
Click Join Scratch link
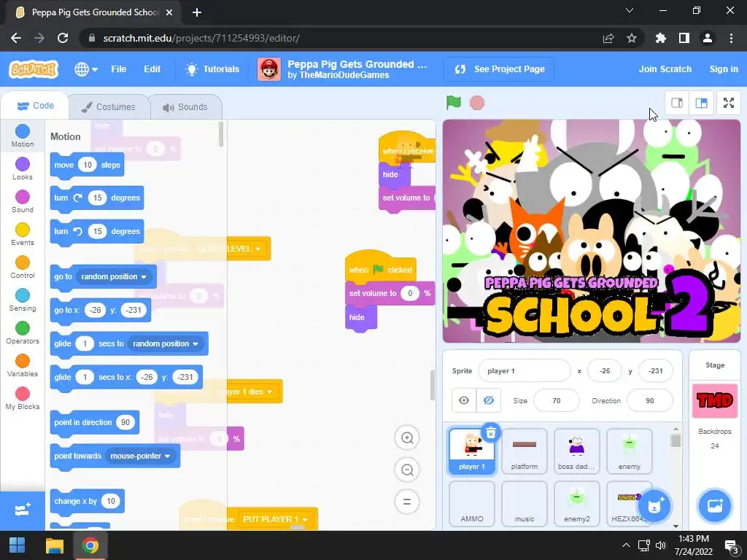click(x=665, y=69)
